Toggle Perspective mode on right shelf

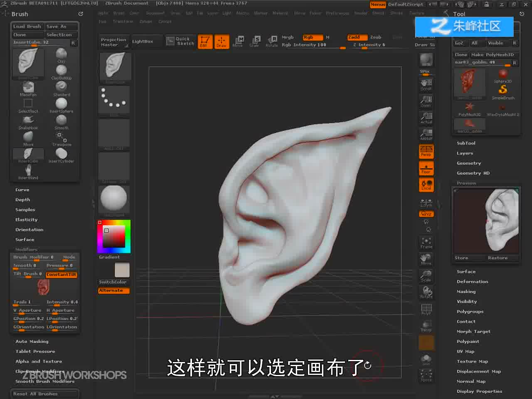426,151
